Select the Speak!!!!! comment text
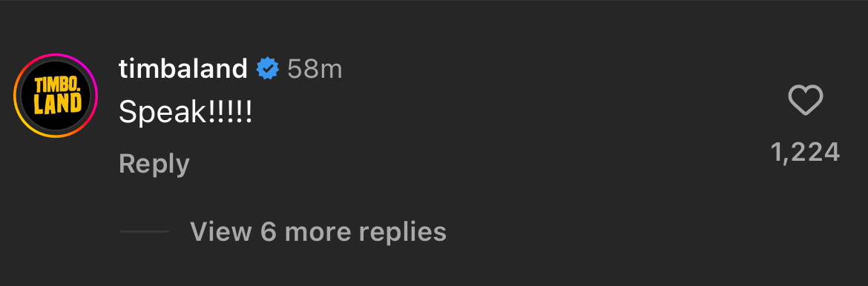Image resolution: width=868 pixels, height=286 pixels. (x=185, y=113)
